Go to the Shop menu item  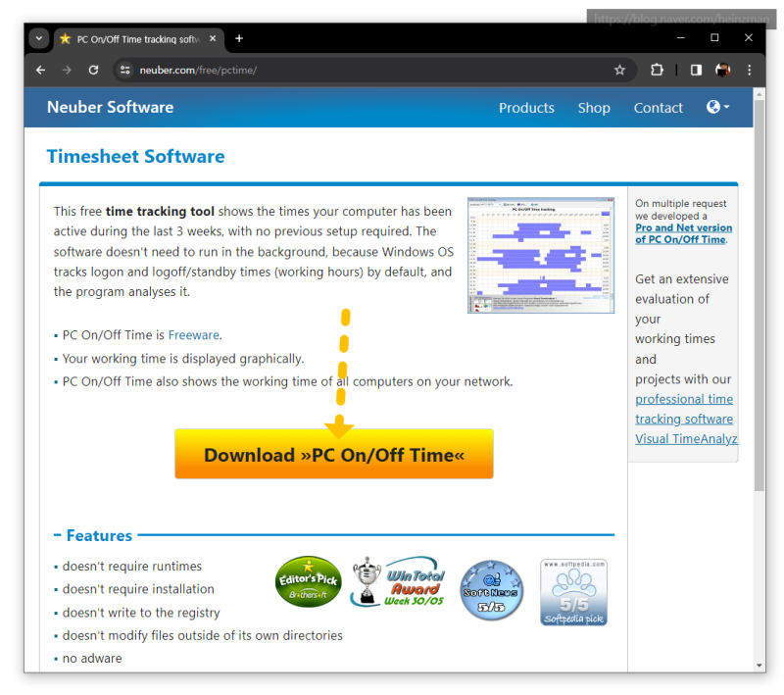tap(594, 108)
